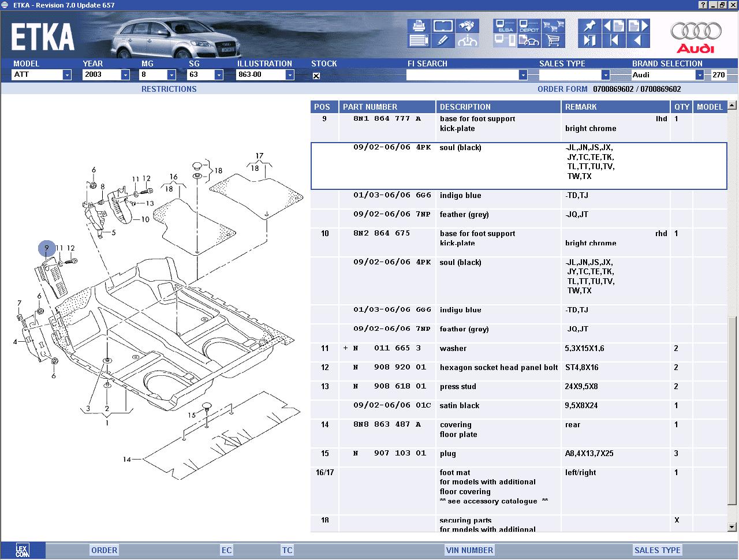Click the parts list scrollbar thumb

[733, 411]
